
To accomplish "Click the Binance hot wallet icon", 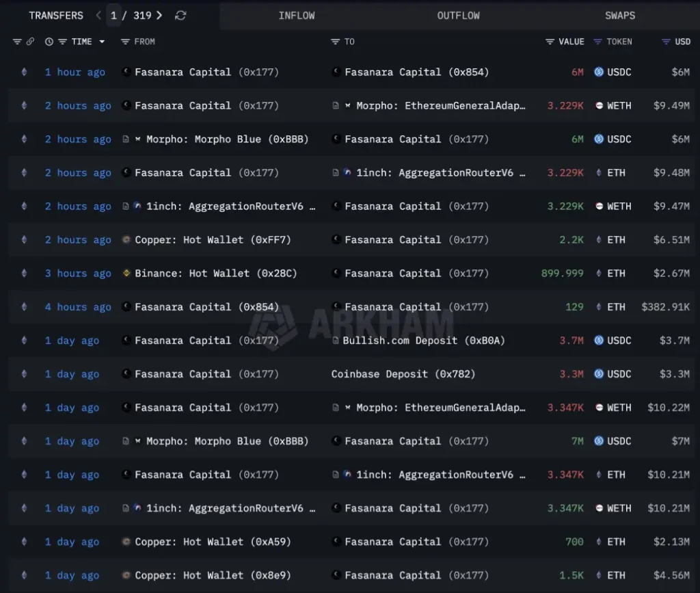I will tap(126, 273).
